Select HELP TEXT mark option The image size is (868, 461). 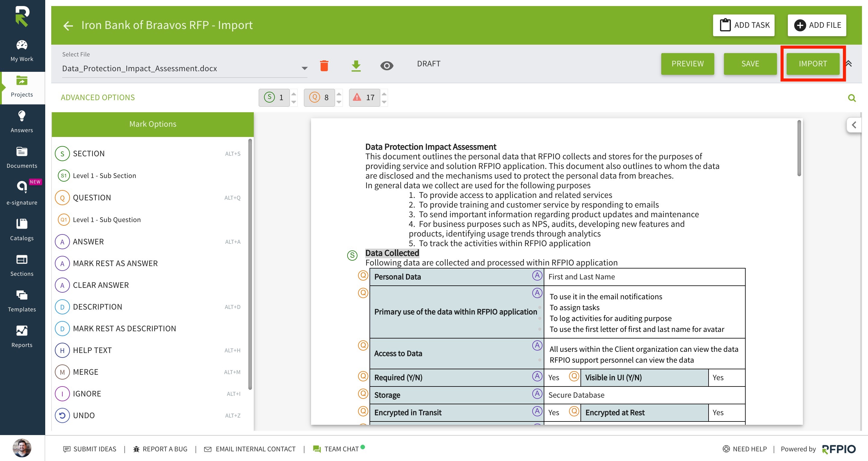coord(148,350)
